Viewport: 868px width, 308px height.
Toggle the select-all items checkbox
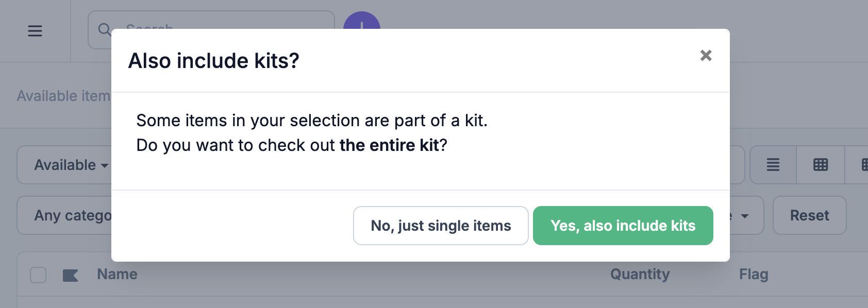click(x=38, y=275)
